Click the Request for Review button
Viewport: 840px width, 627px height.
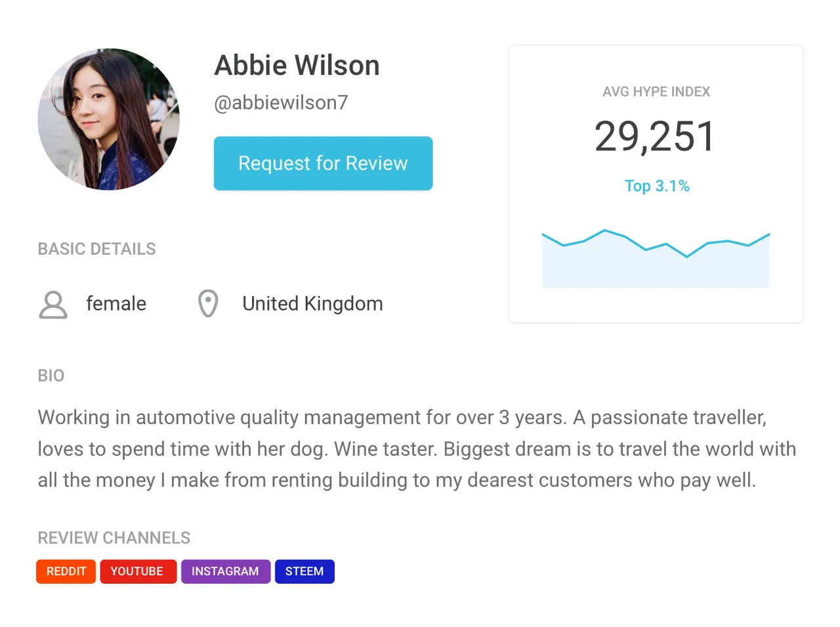click(323, 163)
